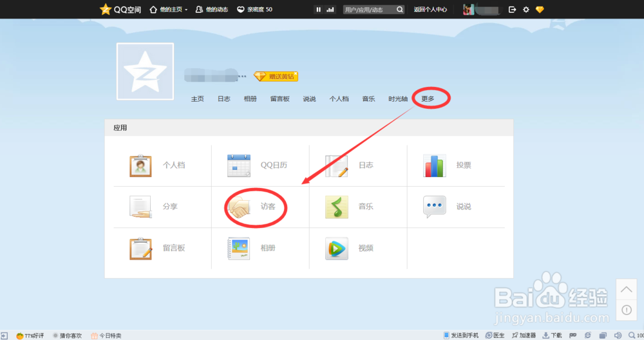This screenshot has height=340, width=644.
Task: Open settings gear in top bar
Action: click(x=526, y=10)
